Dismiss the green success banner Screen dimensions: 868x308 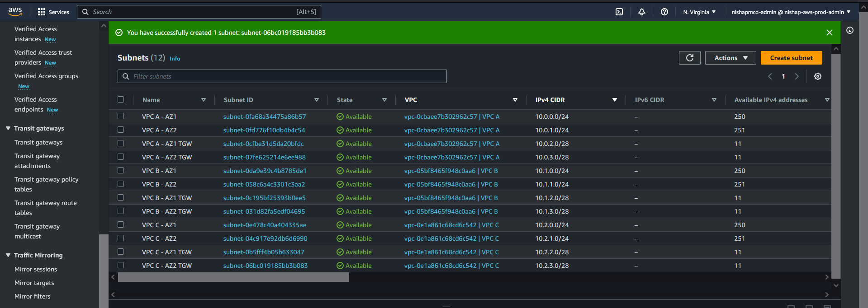pos(829,33)
